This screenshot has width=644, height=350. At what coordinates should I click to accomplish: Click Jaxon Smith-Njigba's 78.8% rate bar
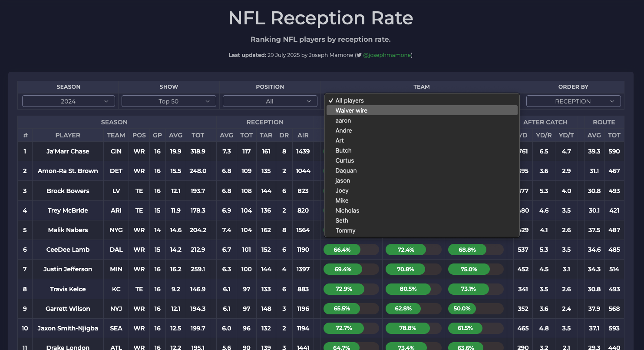[x=413, y=328]
